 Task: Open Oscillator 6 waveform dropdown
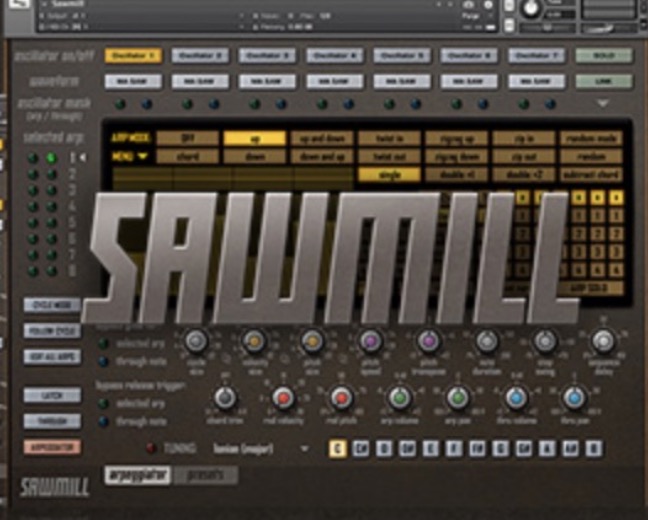[x=469, y=81]
